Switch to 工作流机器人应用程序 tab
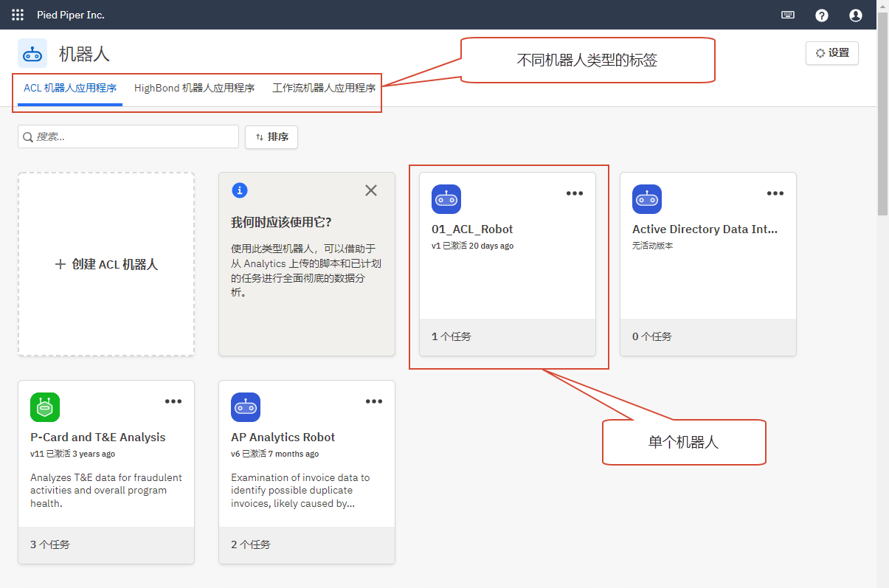 tap(324, 89)
